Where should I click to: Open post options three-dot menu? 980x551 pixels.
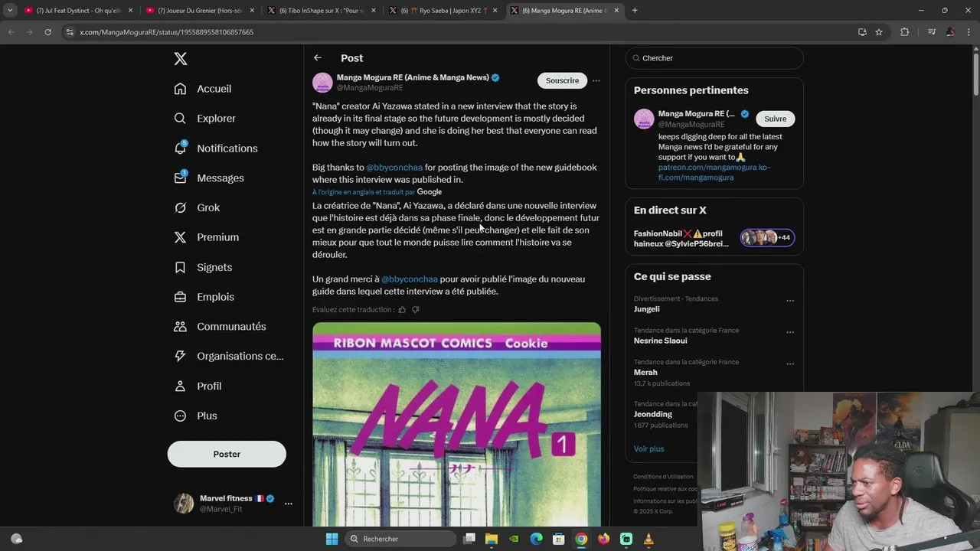pos(596,80)
